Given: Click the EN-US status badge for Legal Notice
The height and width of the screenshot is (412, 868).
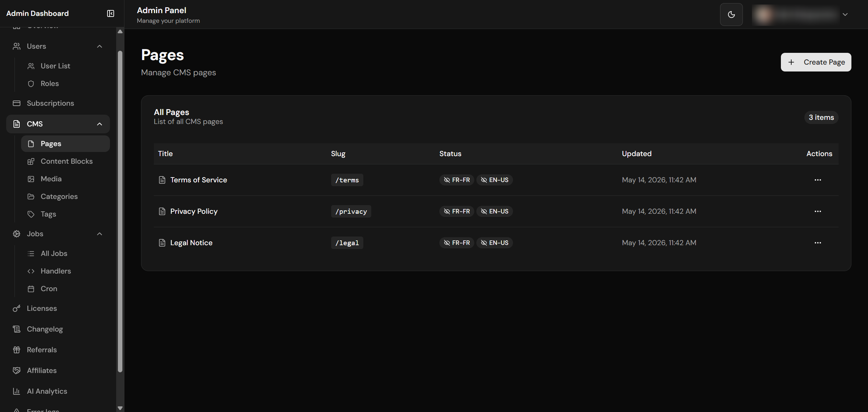Looking at the screenshot, I should coord(494,243).
